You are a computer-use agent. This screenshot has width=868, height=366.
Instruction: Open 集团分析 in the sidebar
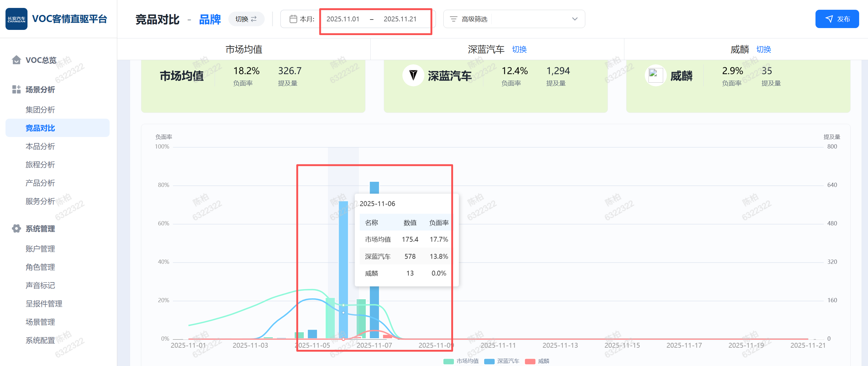[40, 110]
